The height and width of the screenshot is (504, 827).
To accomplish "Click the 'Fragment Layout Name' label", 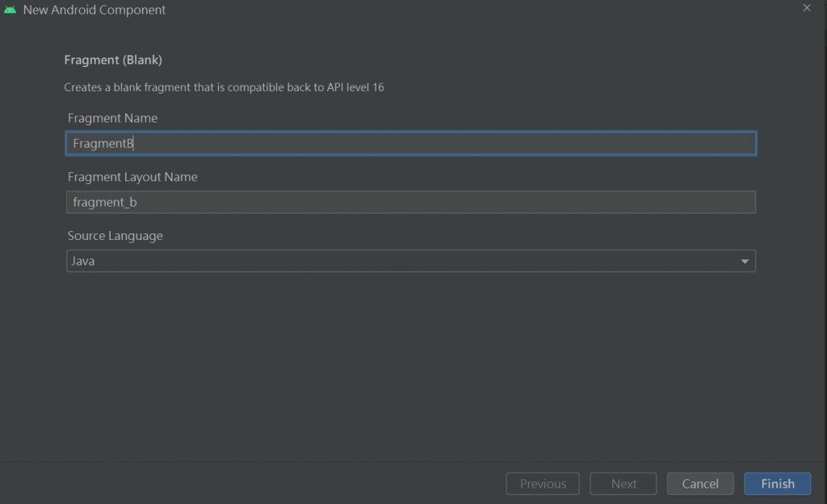I will [x=132, y=177].
